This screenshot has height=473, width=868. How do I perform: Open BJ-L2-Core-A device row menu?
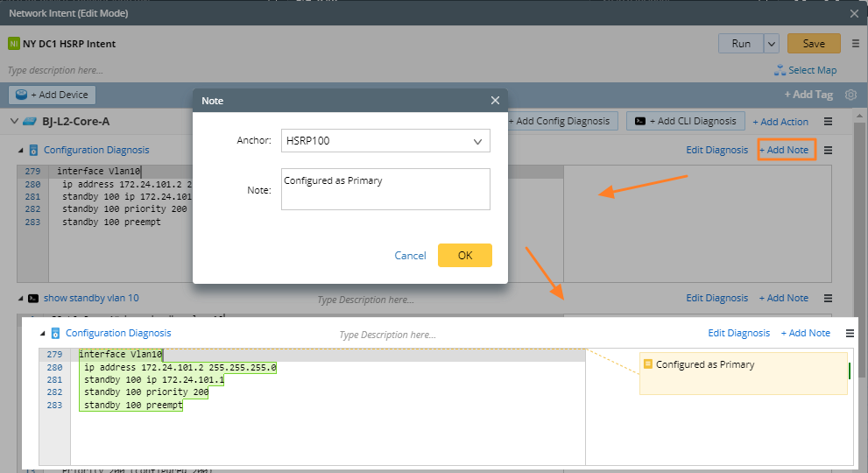click(x=828, y=121)
